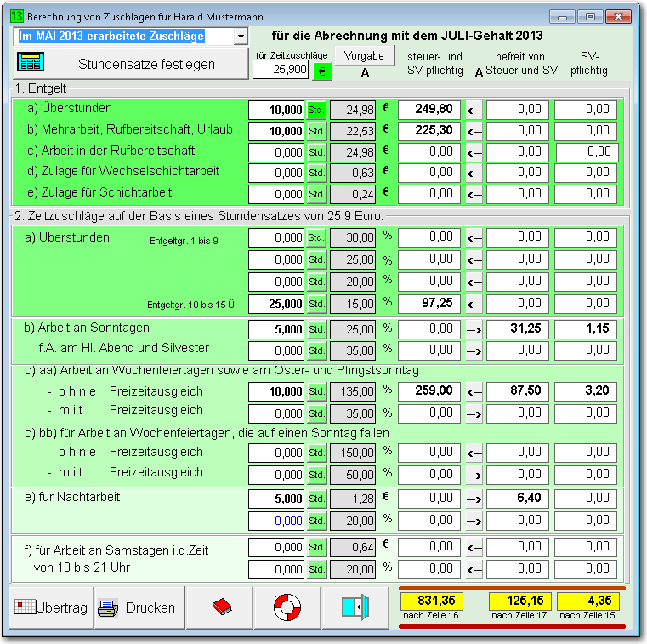Click the 1,15 SV-pflichtig value
Image resolution: width=647 pixels, height=644 pixels.
[x=586, y=329]
